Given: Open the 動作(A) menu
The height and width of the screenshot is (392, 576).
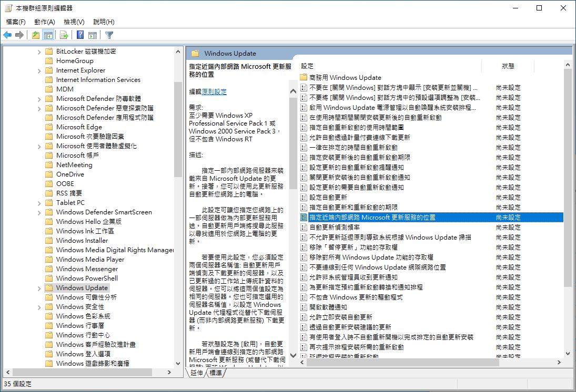Looking at the screenshot, I should coord(44,22).
